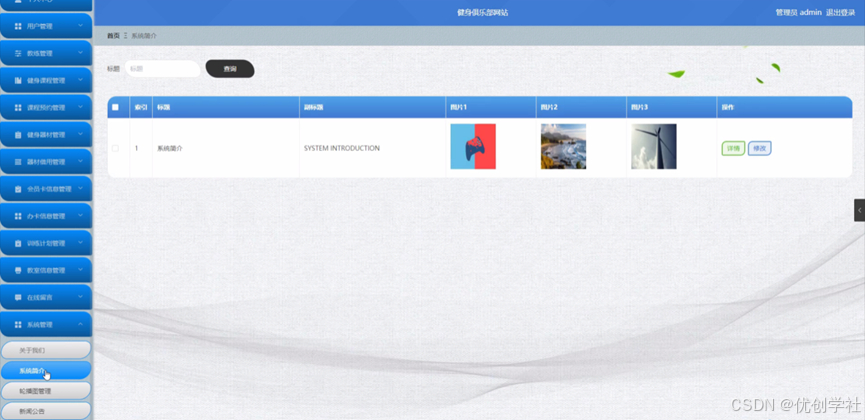Expand the 会员卡信息管理 menu chevron

pos(81,188)
